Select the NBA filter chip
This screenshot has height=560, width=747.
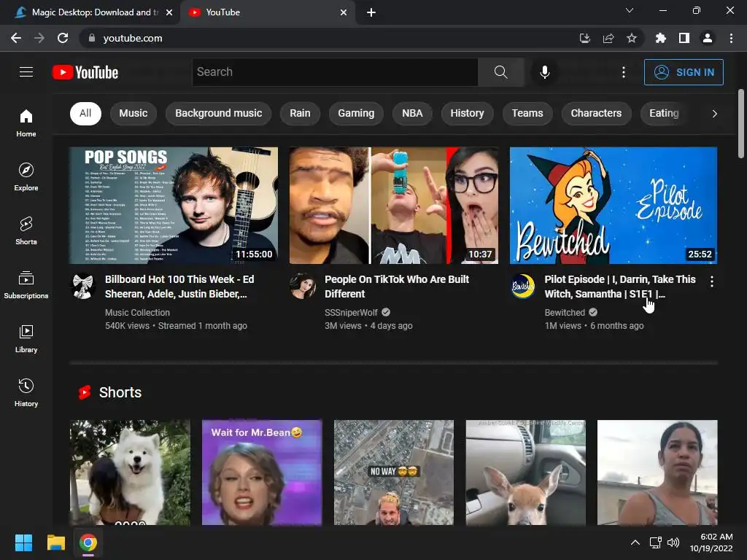click(412, 113)
